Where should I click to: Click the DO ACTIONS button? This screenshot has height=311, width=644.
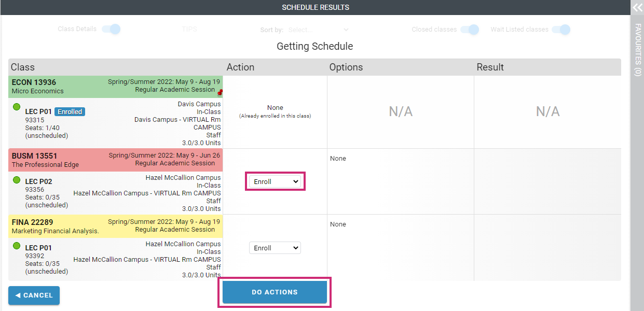coord(275,292)
